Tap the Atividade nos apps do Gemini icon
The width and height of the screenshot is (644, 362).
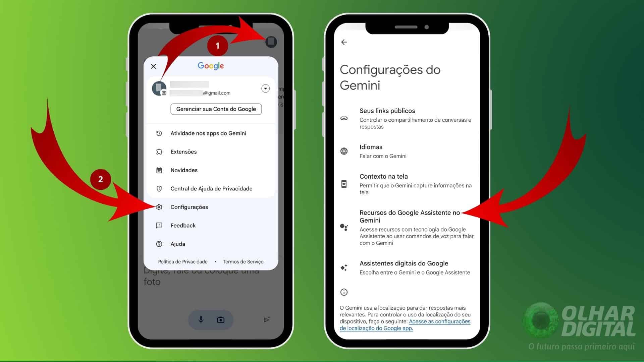click(159, 133)
